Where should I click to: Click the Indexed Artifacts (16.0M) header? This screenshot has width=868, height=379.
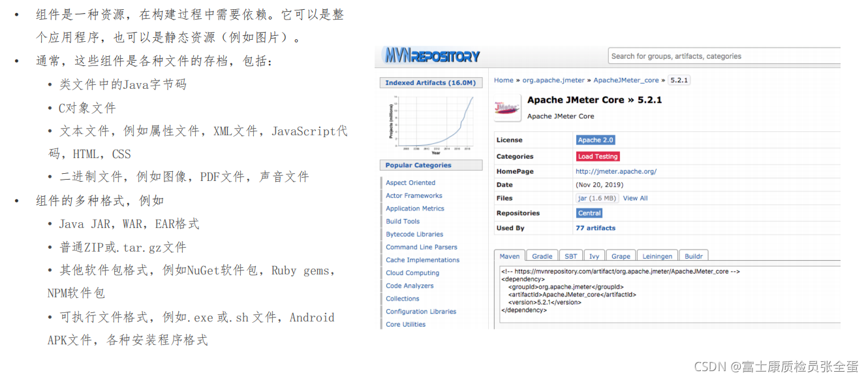(431, 83)
